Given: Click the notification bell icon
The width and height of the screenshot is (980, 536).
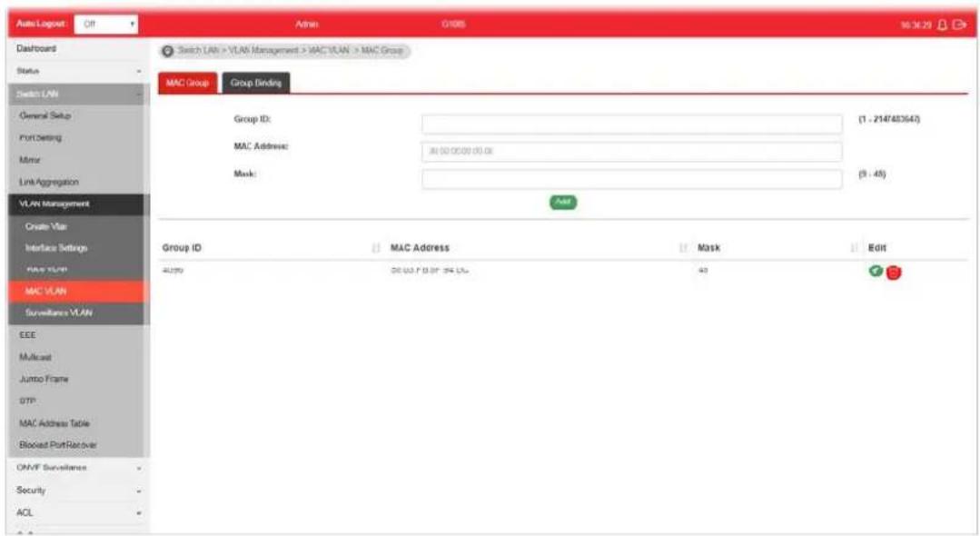Looking at the screenshot, I should pos(943,25).
